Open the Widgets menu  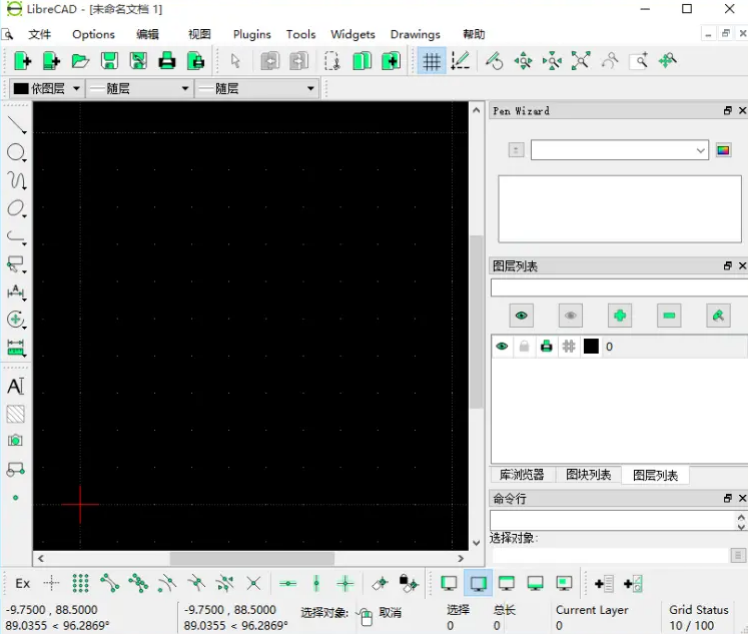353,34
